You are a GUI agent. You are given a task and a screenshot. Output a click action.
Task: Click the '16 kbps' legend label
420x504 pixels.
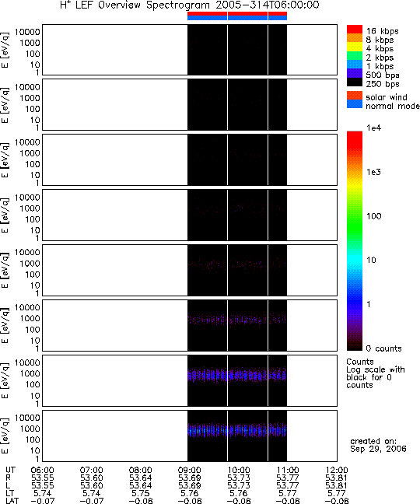(x=383, y=31)
